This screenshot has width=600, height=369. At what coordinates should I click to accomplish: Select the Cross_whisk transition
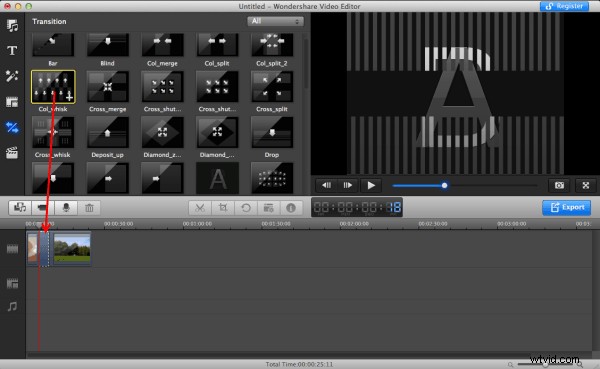pos(53,132)
